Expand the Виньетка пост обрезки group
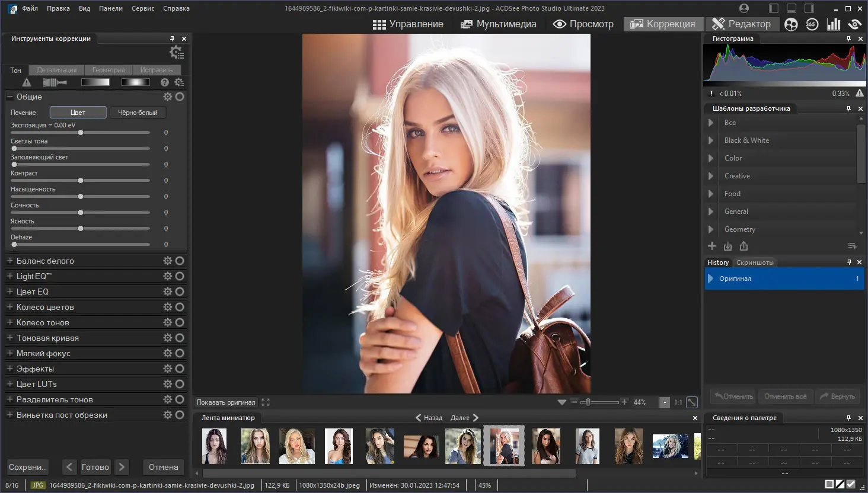 click(9, 415)
